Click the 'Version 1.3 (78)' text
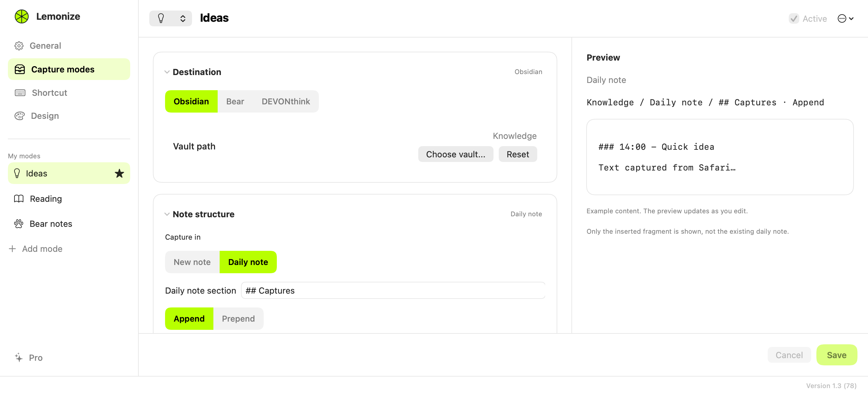The image size is (868, 395). (831, 386)
